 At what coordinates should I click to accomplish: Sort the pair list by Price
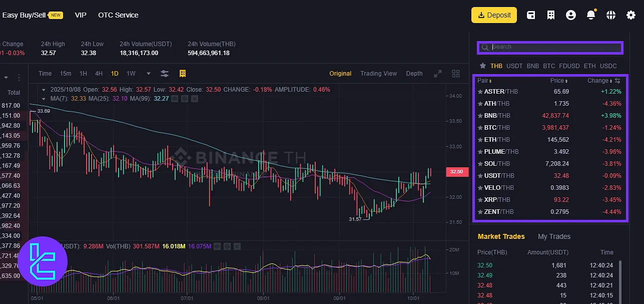(559, 81)
